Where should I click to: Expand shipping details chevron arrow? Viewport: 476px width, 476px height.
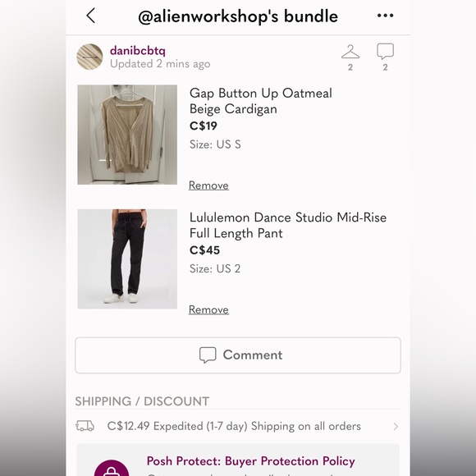click(x=396, y=427)
